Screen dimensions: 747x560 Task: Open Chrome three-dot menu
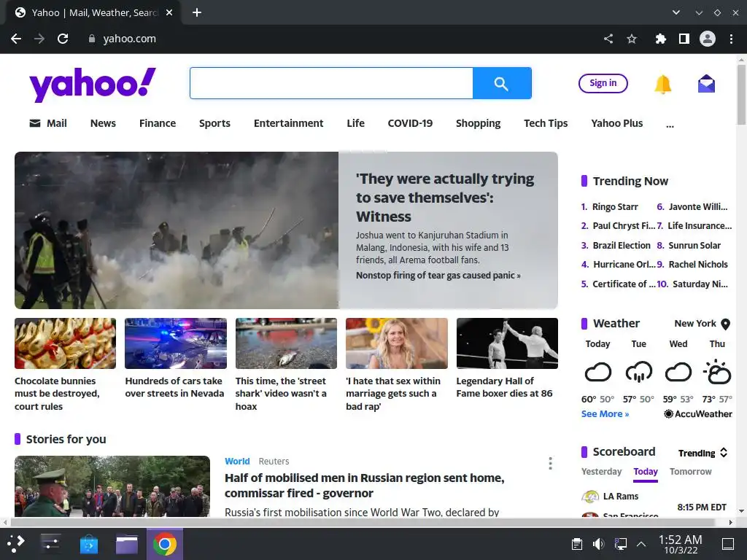coord(731,39)
